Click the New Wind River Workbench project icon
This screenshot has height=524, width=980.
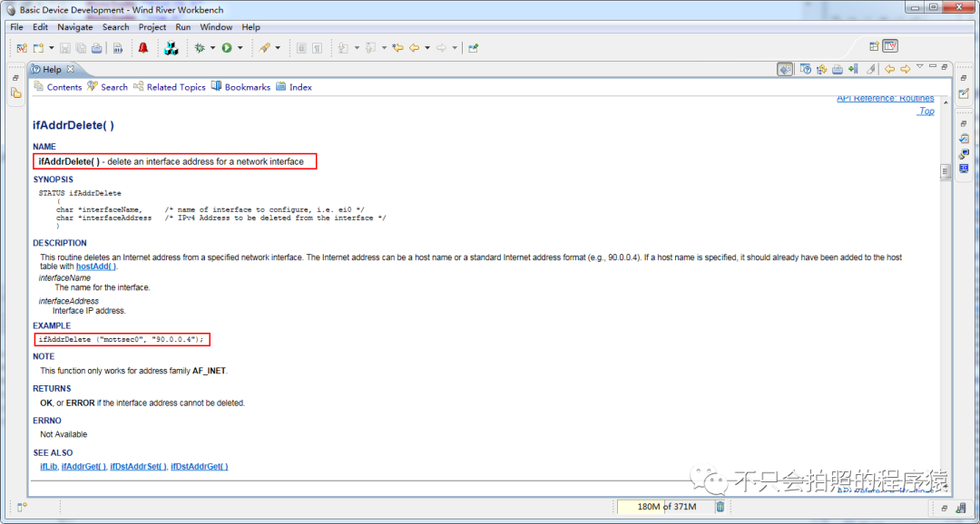pyautogui.click(x=22, y=48)
